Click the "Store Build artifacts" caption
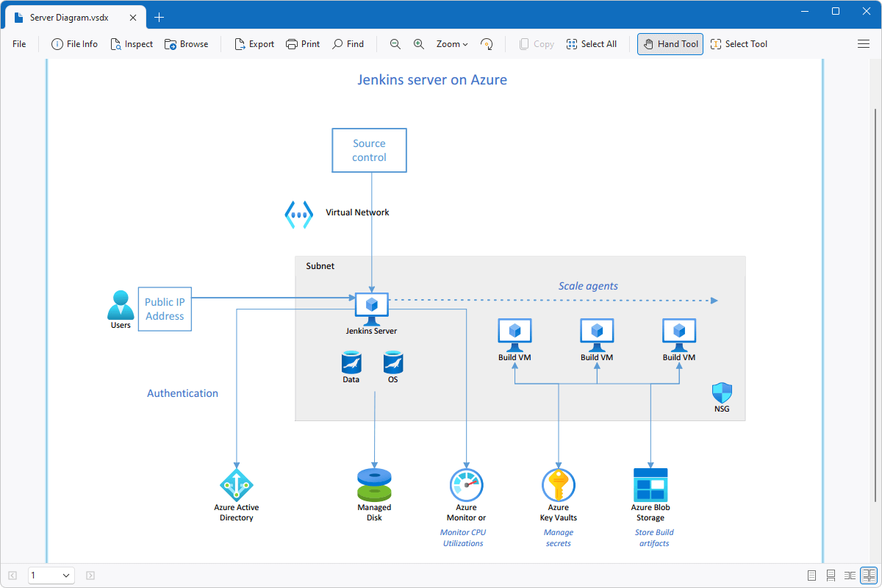Screen dimensions: 882x588 (x=654, y=538)
